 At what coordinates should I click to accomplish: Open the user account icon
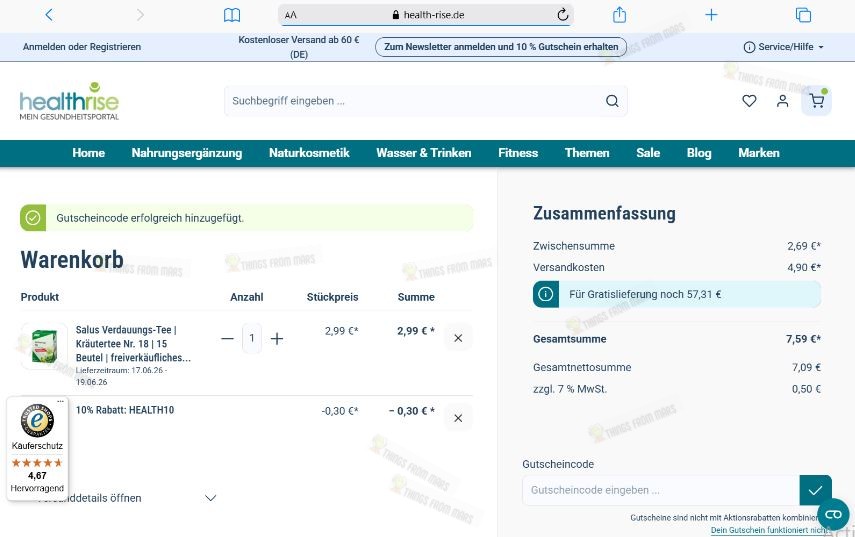[782, 101]
